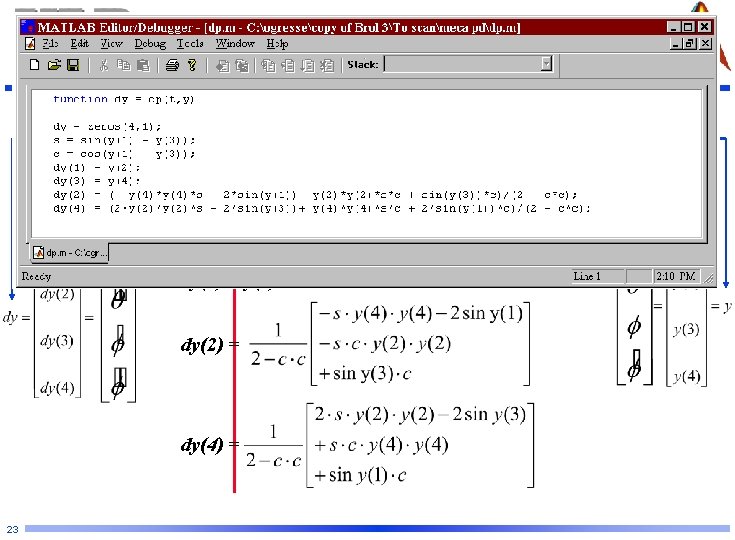Click the 's = sin(y(1) - y(3));' line

pyautogui.click(x=124, y=140)
